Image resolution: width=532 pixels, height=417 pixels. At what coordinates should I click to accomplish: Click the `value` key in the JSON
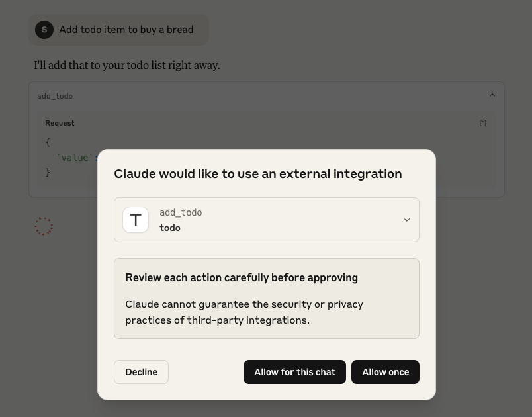[75, 158]
